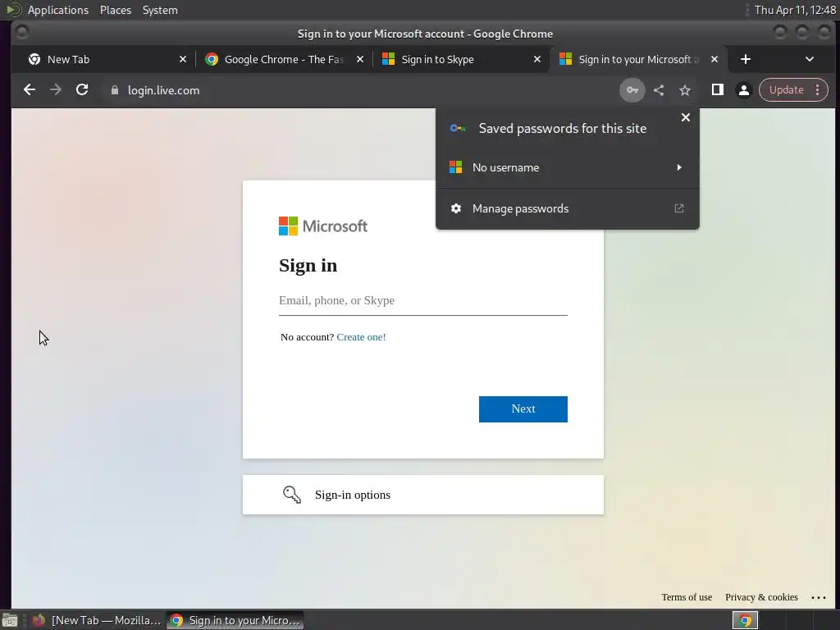Open Chrome three-dot menu

(818, 90)
